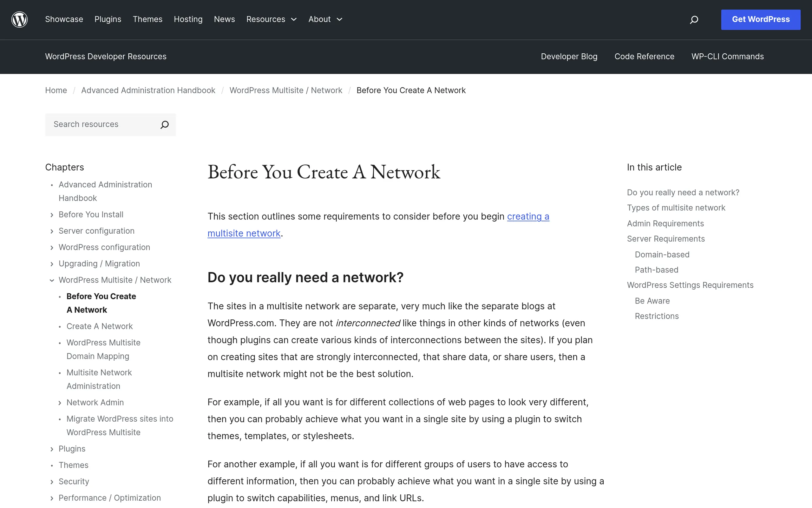
Task: Jump to Domain-based section
Action: tap(662, 255)
